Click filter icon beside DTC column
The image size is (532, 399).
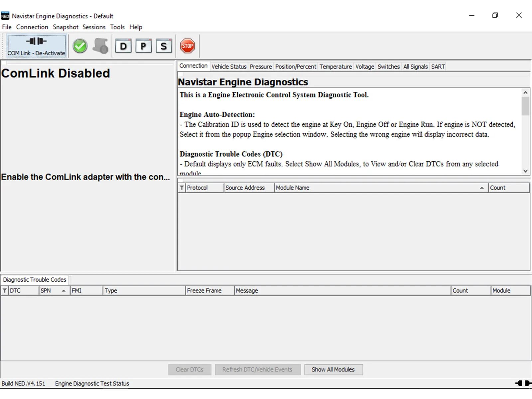click(5, 290)
